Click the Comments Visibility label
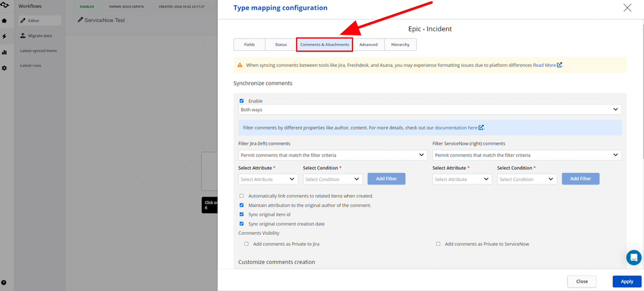Image resolution: width=644 pixels, height=291 pixels. point(259,233)
